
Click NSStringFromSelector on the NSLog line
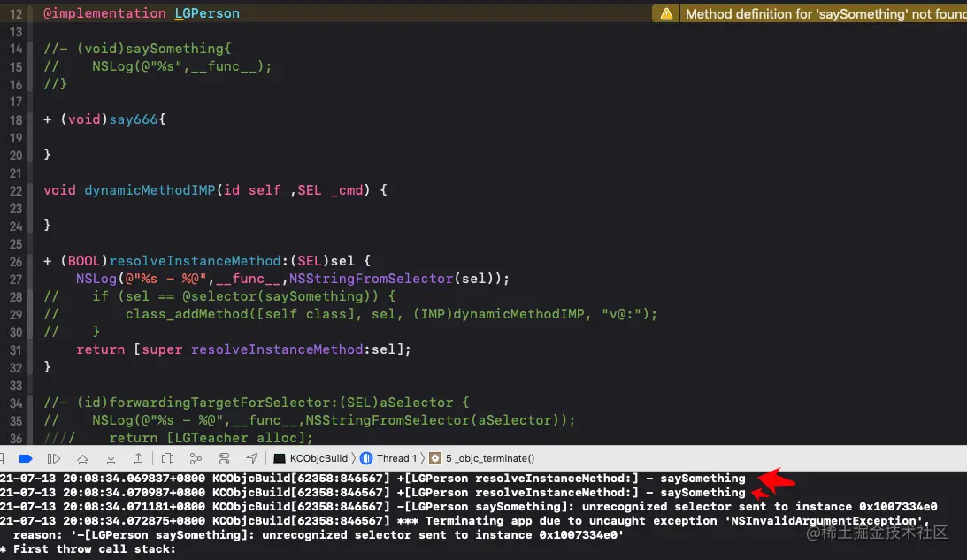(372, 278)
